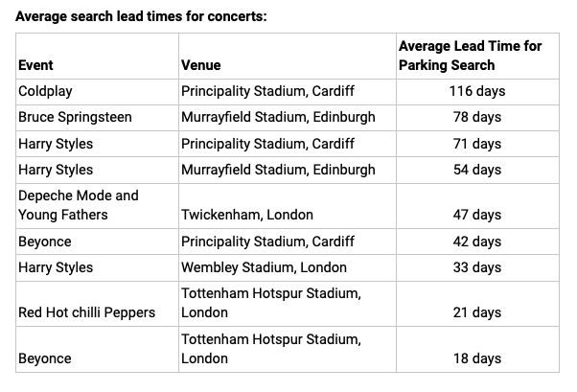Click the Coldplay event cell
577x392 pixels.
click(x=45, y=91)
